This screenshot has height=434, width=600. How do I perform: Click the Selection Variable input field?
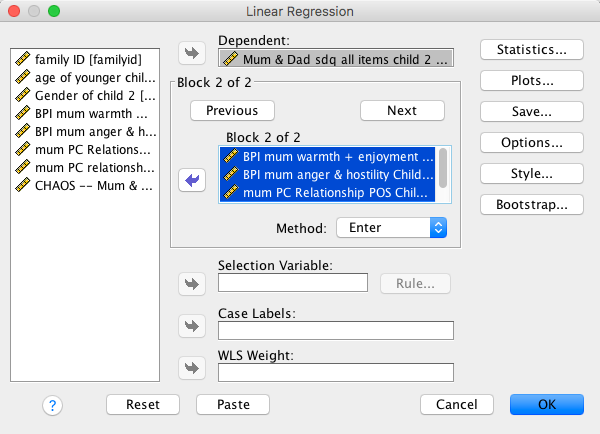[293, 283]
